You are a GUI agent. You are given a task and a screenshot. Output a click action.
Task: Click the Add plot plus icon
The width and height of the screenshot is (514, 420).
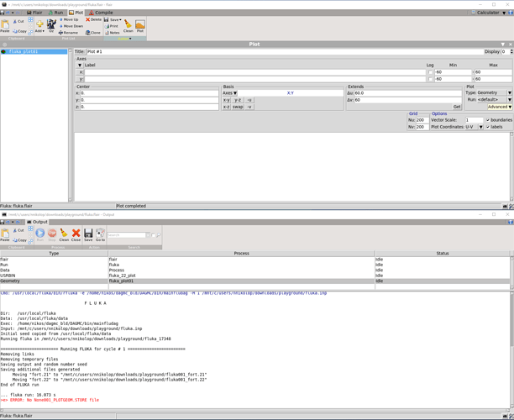(39, 24)
